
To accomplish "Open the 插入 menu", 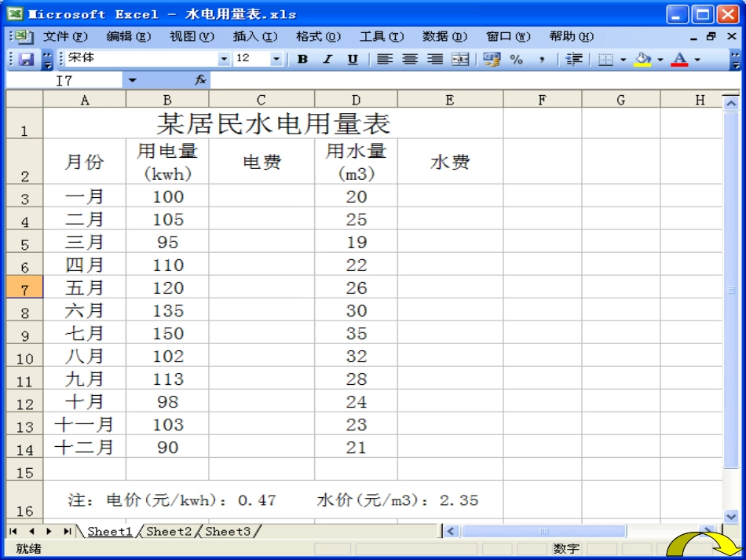I will [x=255, y=36].
